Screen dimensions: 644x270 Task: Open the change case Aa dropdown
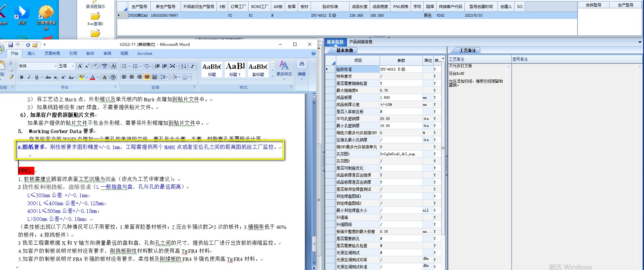[x=72, y=77]
